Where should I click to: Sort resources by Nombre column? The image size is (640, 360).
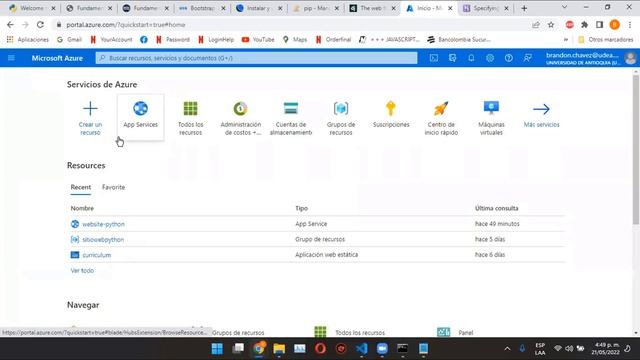(x=82, y=208)
